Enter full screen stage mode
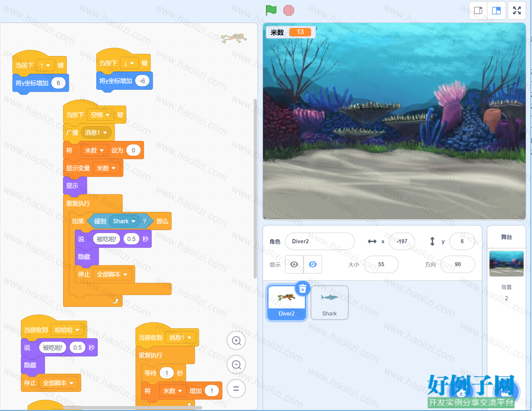 pyautogui.click(x=517, y=10)
